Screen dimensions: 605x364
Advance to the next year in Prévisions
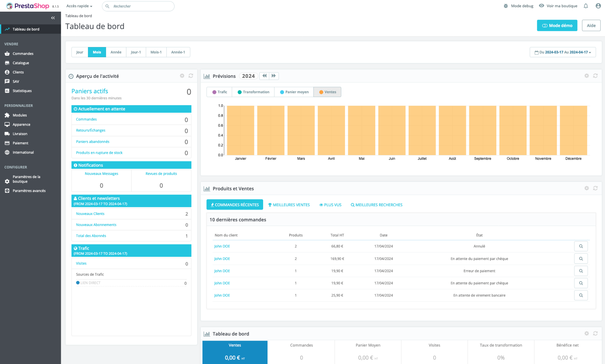[x=274, y=76]
